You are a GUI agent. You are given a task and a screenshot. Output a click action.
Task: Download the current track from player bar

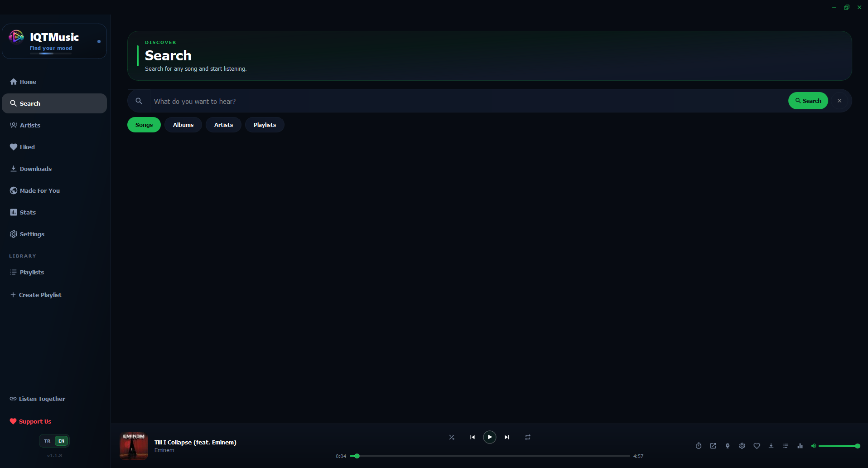(x=771, y=446)
